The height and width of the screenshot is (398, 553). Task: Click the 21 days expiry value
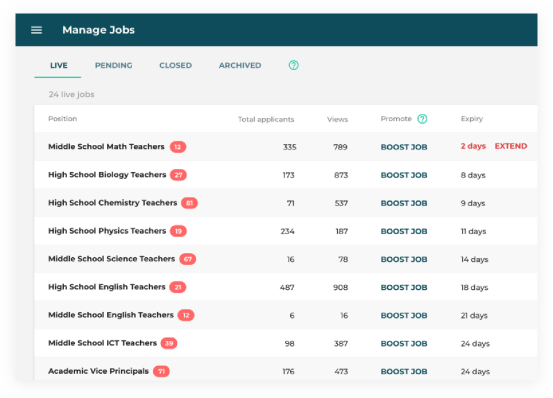click(474, 316)
